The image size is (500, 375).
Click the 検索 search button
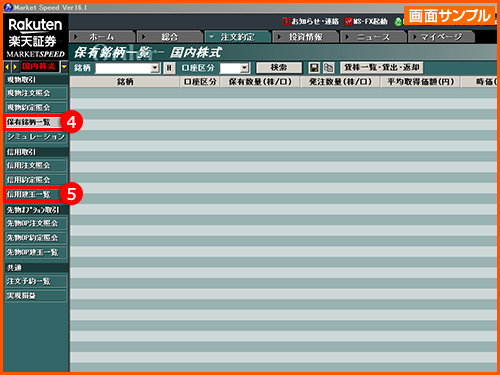[279, 68]
